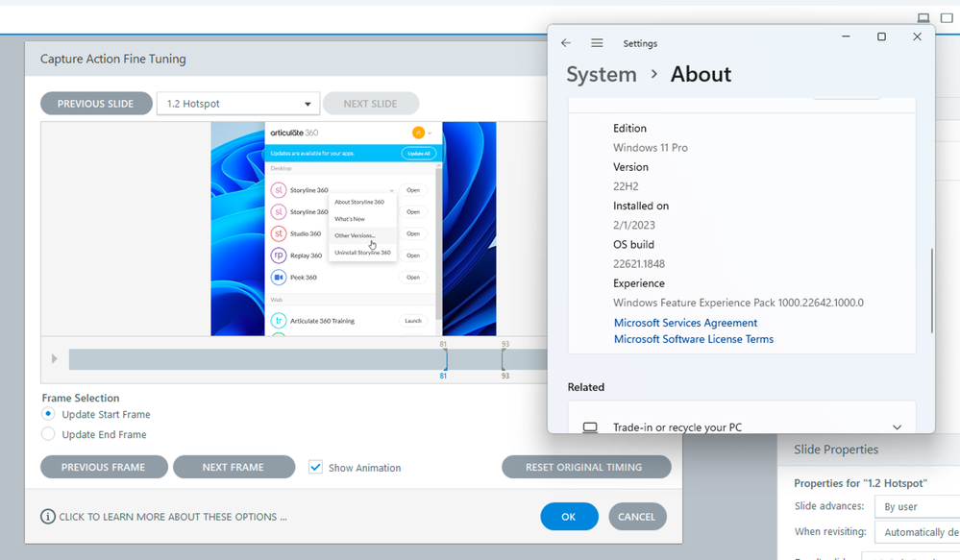Click the Reset Original Timing button
The height and width of the screenshot is (560, 960).
point(586,467)
